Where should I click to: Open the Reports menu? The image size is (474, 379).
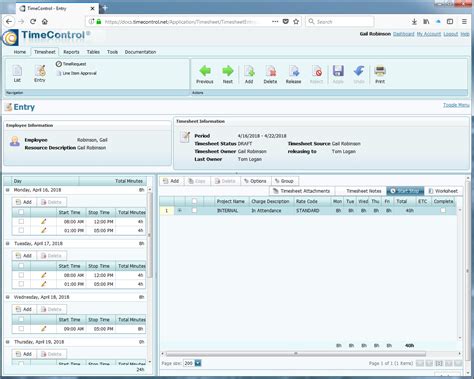71,52
